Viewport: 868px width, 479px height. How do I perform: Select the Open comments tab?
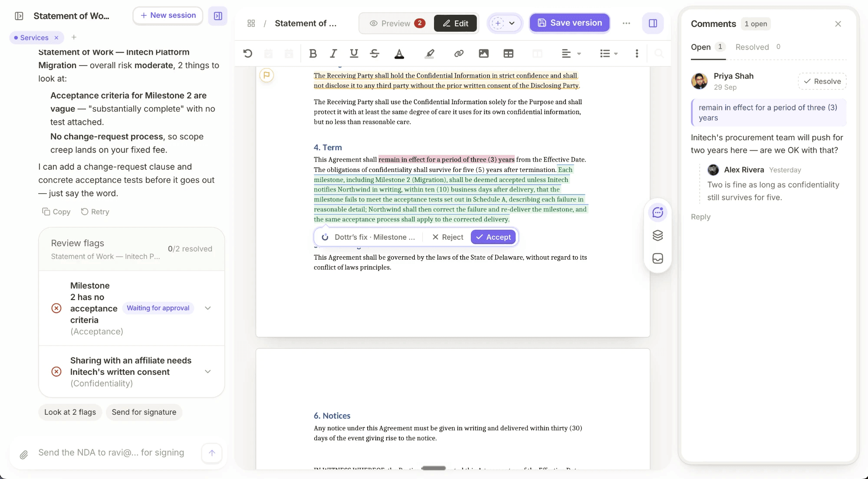tap(708, 47)
